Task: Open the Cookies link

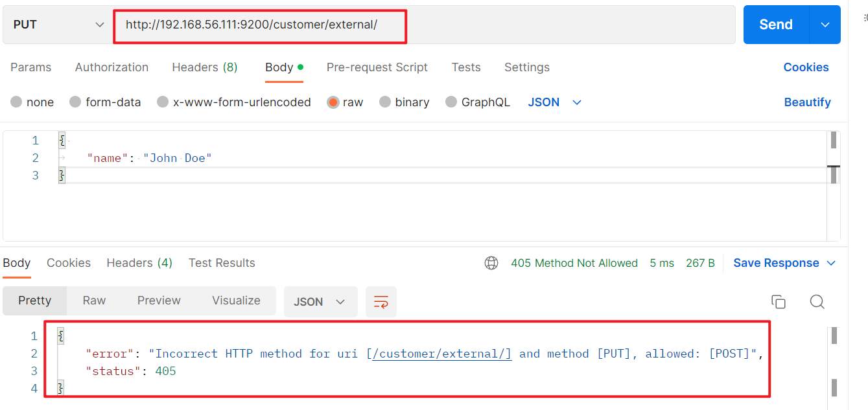Action: 806,67
